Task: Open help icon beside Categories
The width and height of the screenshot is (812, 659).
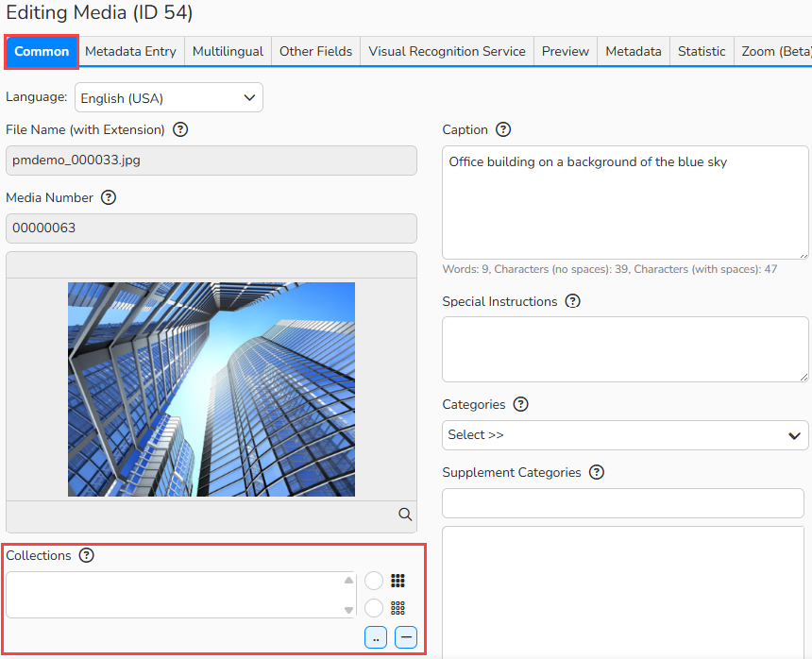Action: click(520, 404)
